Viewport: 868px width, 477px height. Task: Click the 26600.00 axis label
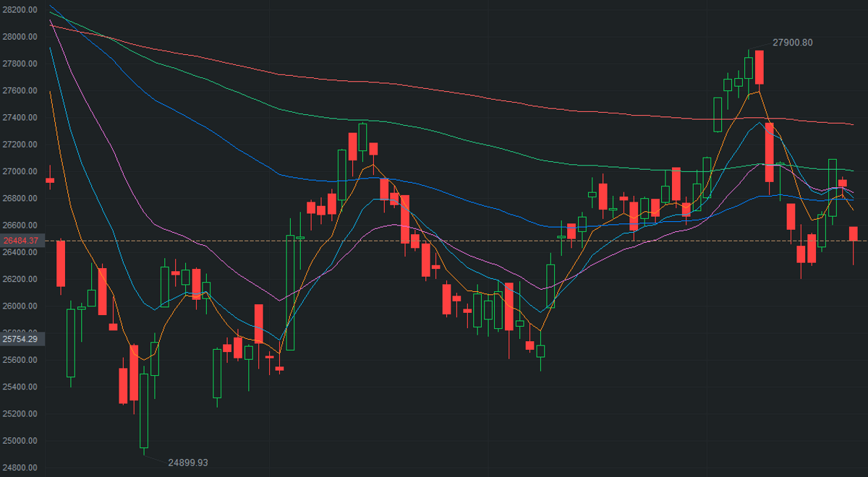(x=20, y=225)
